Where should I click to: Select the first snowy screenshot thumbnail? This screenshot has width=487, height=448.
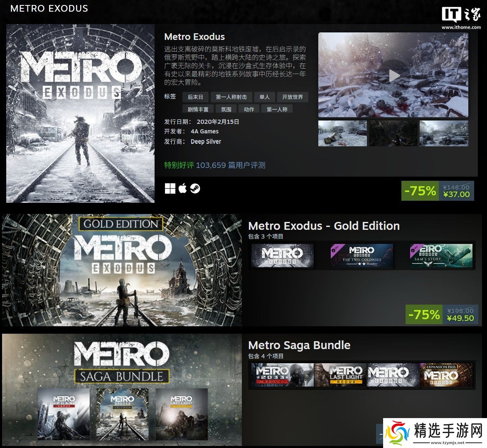point(342,133)
